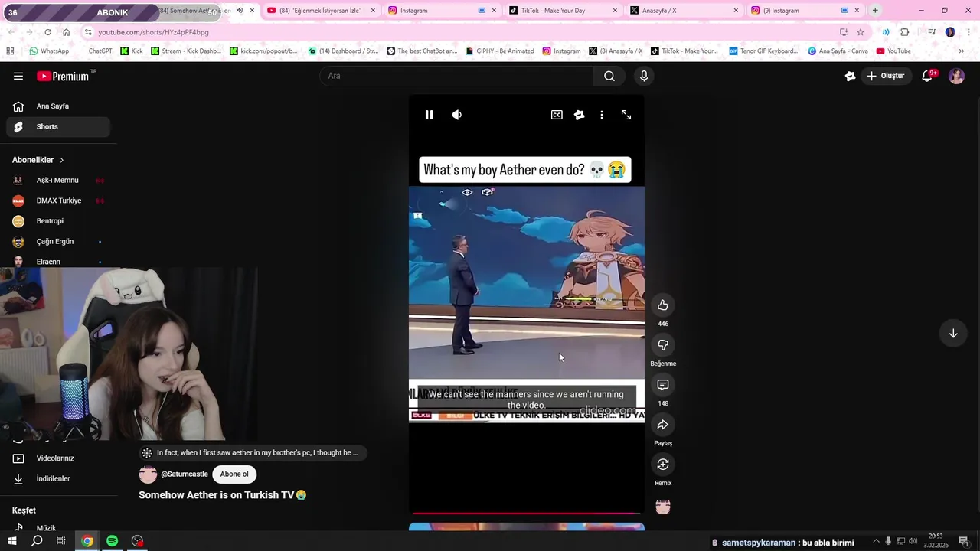Screen dimensions: 980x551
Task: Open Bentropi subscription channel
Action: click(58, 221)
